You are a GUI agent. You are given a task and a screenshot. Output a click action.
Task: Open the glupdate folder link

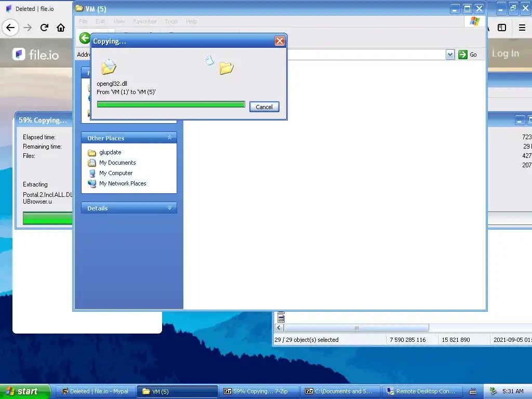coord(110,152)
